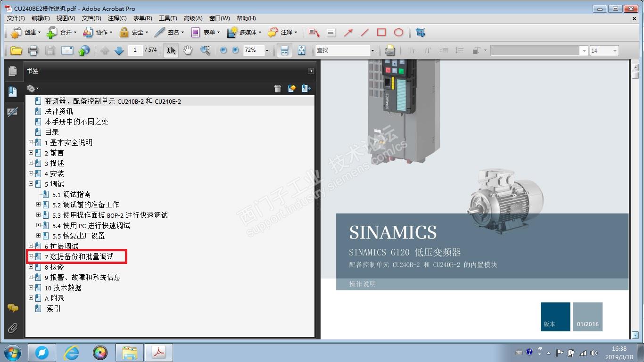This screenshot has width=644, height=362.
Task: Open the 文档(D) menu
Action: click(x=91, y=18)
